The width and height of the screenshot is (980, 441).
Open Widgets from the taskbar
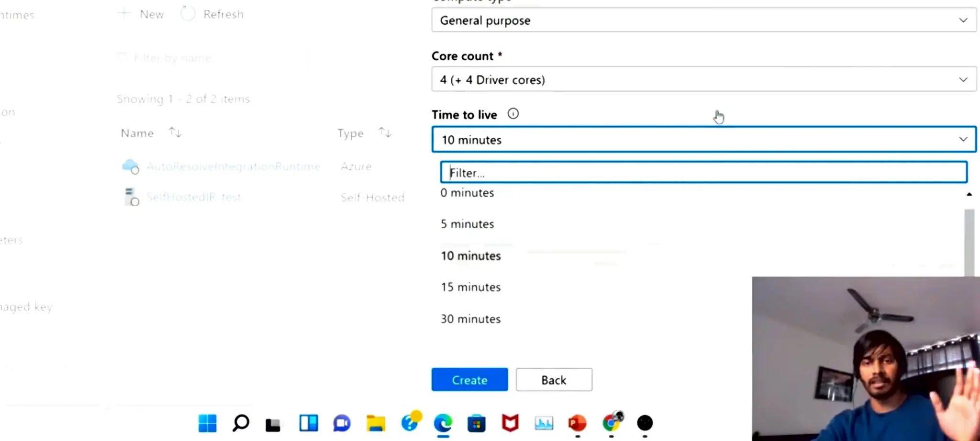pos(309,423)
